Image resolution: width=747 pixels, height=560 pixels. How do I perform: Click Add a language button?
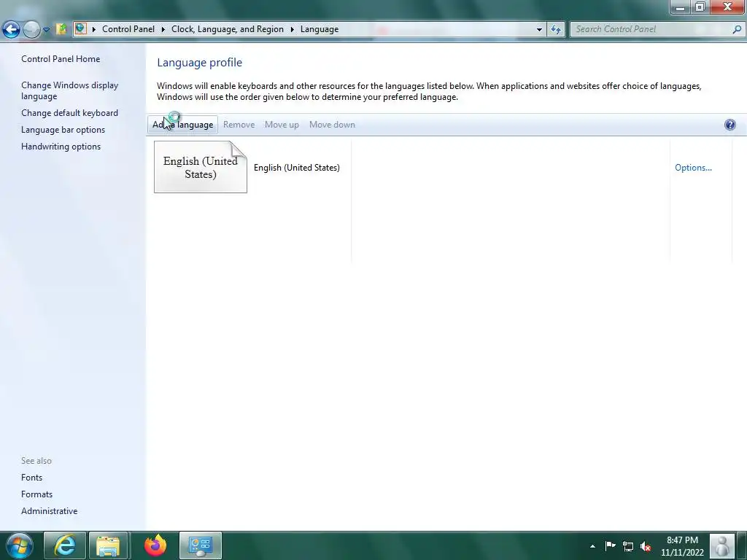tap(183, 125)
